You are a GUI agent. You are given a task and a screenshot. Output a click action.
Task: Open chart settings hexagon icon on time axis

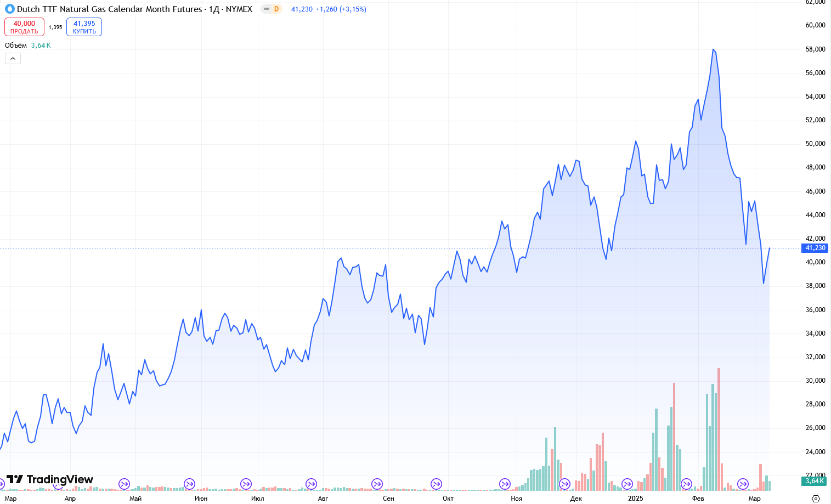816,498
